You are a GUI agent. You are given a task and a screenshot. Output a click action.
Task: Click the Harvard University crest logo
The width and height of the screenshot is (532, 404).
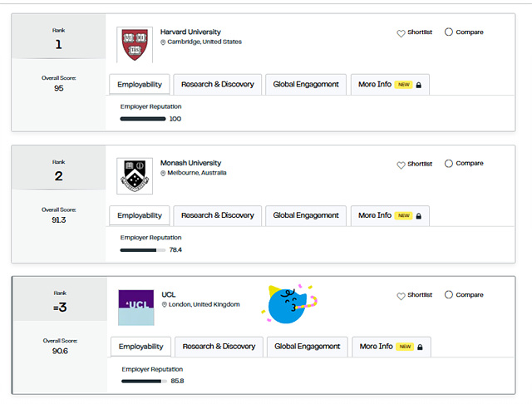(x=135, y=44)
